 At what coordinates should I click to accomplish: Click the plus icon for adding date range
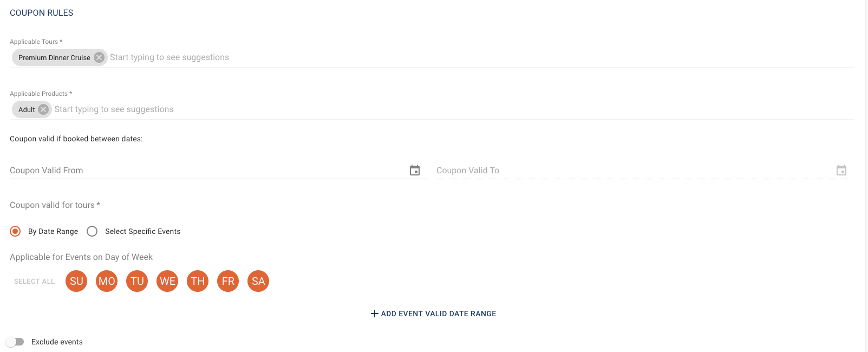374,314
